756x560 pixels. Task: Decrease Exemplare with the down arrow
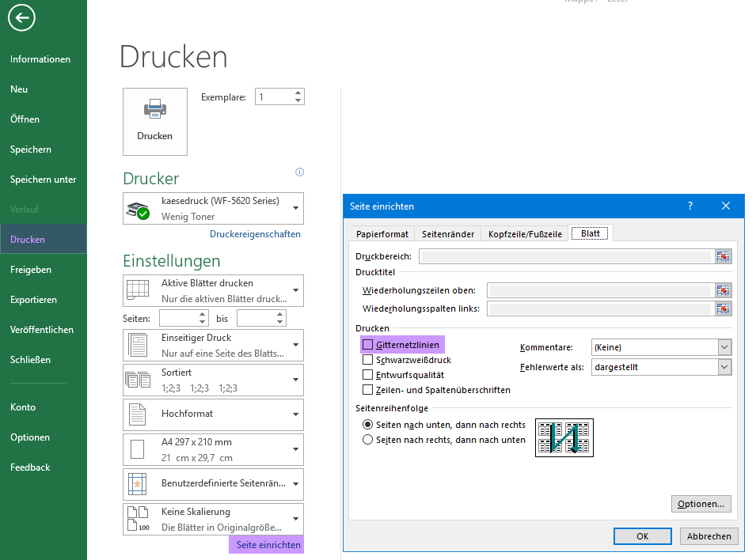tap(298, 100)
